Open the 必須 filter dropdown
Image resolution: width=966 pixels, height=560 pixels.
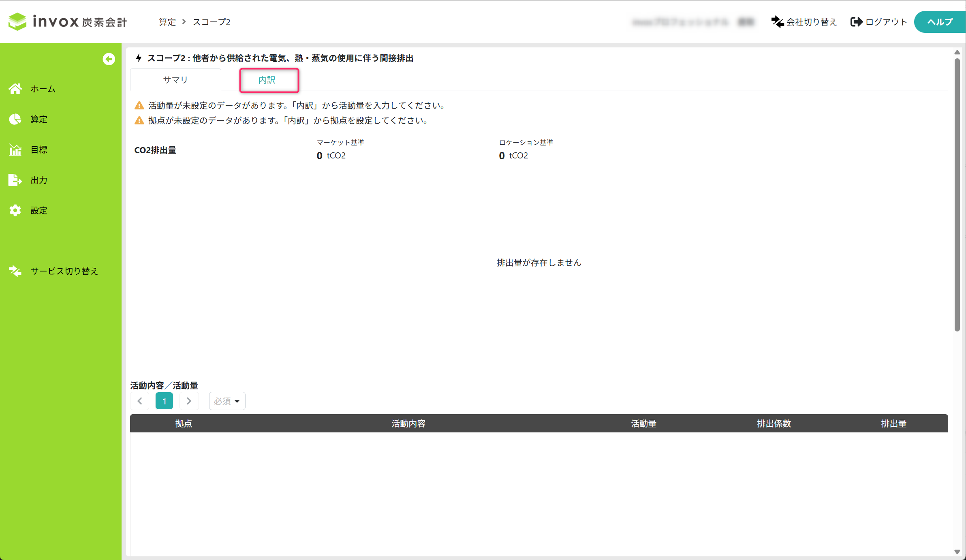tap(227, 401)
